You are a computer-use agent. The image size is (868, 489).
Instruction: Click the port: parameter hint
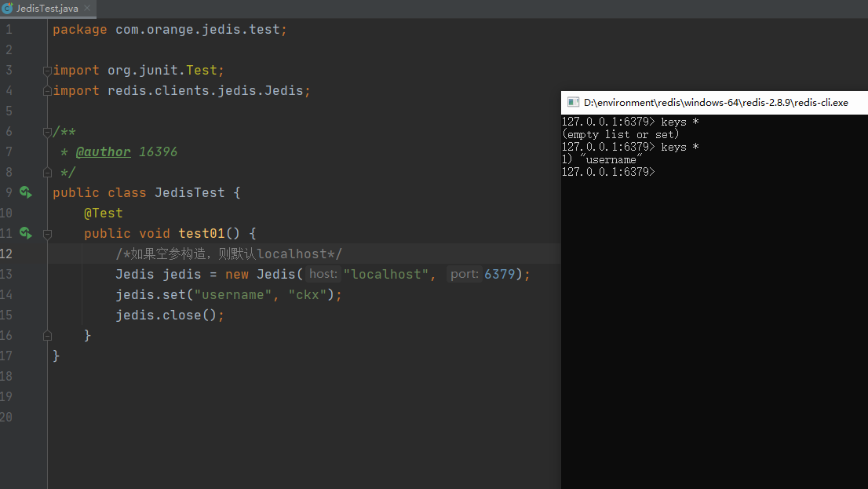pos(465,274)
